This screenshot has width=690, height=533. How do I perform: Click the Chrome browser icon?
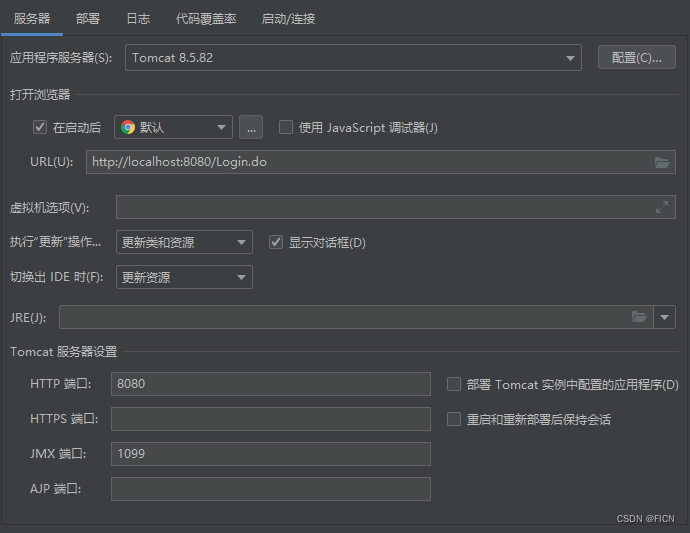tap(128, 127)
